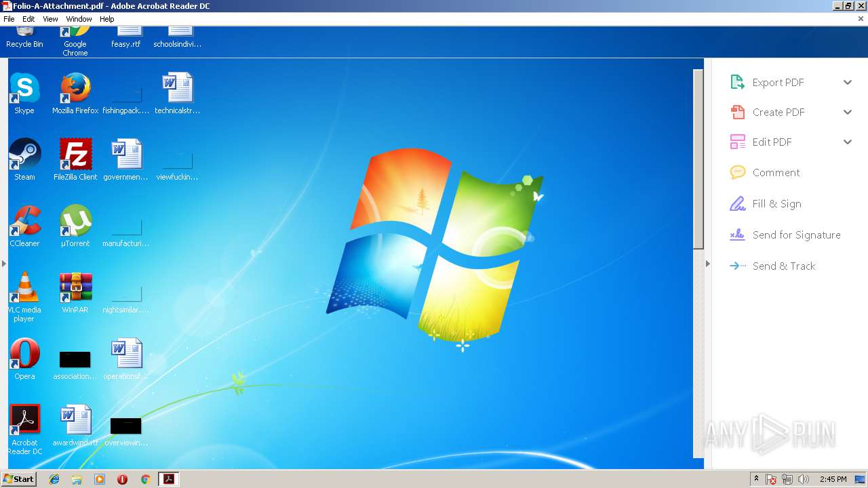
Task: Open the Fill & Sign tool icon
Action: pos(737,203)
